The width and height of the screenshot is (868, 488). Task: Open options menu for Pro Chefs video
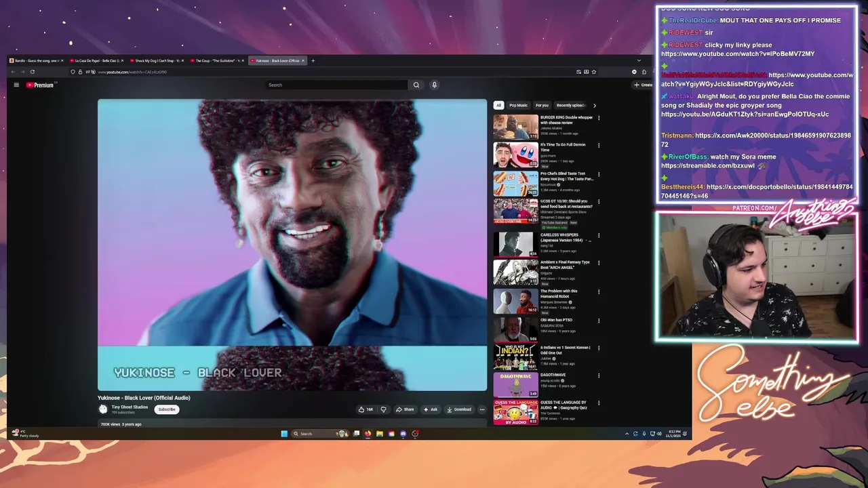599,174
